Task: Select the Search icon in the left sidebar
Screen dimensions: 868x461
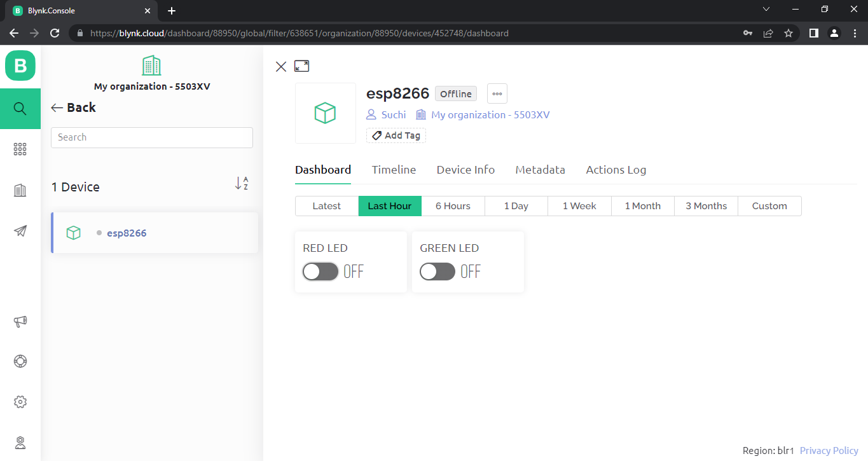Action: (20, 109)
